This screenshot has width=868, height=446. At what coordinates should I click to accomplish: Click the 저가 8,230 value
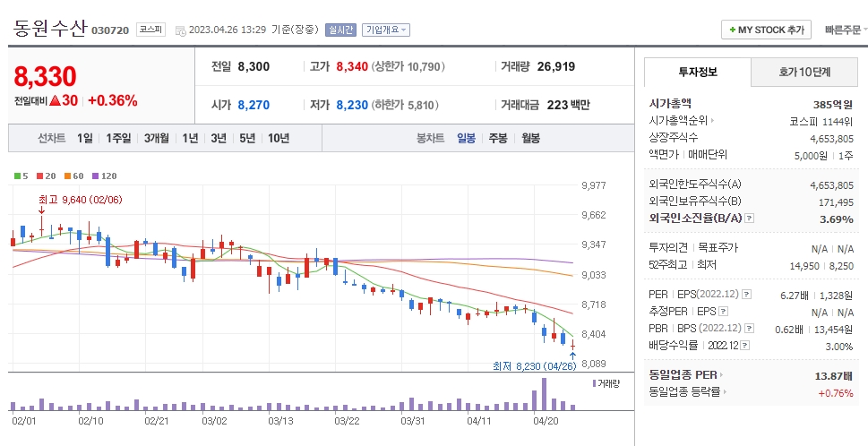(352, 105)
